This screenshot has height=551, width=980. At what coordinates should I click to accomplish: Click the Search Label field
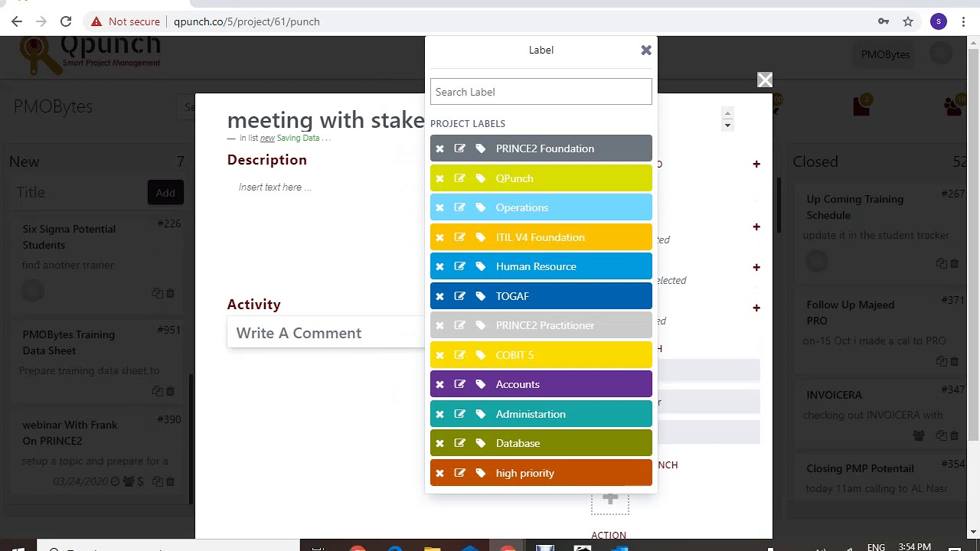[541, 92]
